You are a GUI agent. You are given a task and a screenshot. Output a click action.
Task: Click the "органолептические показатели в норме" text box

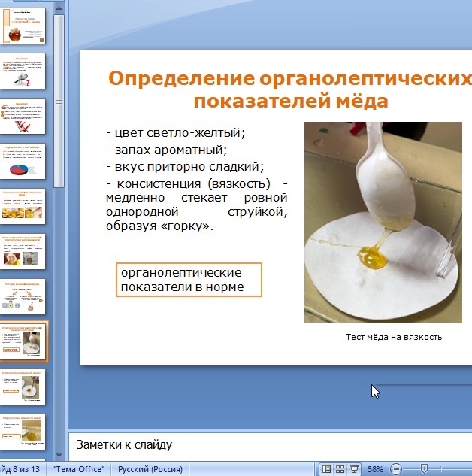[x=189, y=280]
